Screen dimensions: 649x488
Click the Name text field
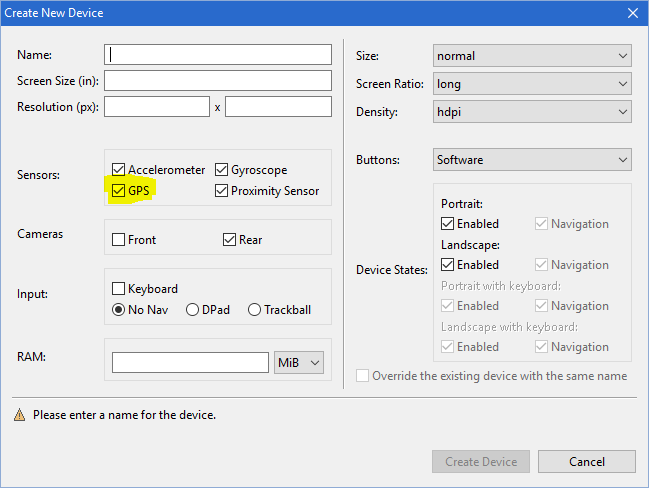click(218, 54)
